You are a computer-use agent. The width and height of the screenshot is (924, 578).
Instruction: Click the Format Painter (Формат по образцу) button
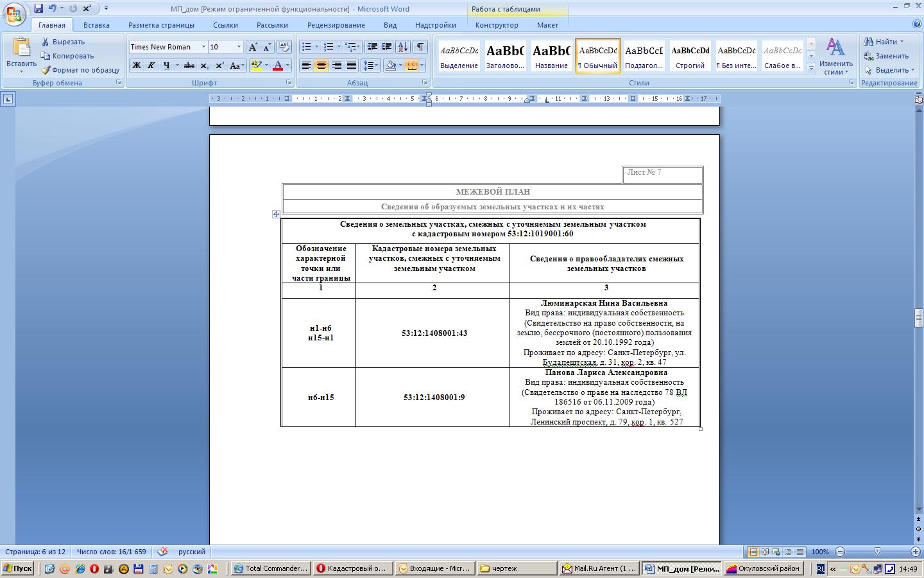tap(80, 70)
